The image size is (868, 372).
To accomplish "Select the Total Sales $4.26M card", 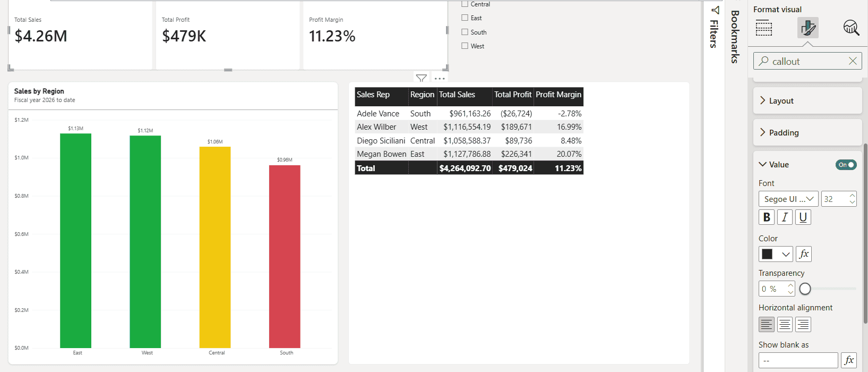I will pyautogui.click(x=81, y=35).
